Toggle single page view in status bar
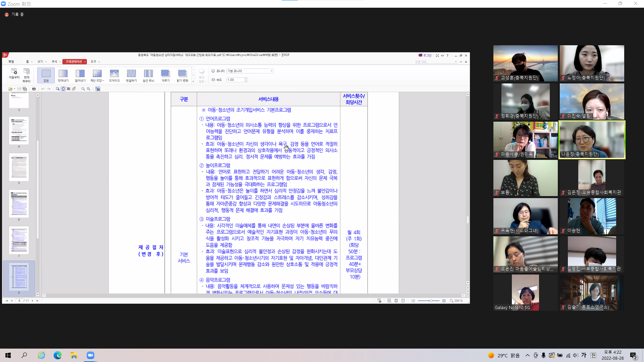644x362 pixels. pos(396,301)
